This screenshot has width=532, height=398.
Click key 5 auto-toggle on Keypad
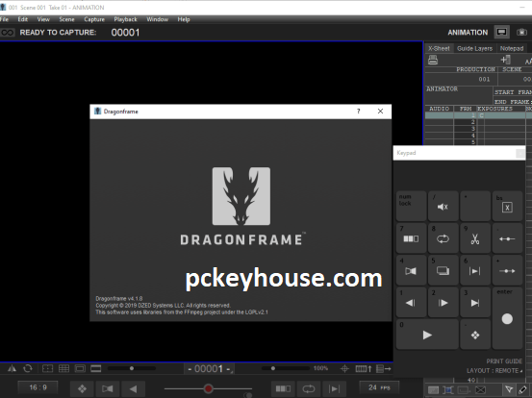pyautogui.click(x=443, y=270)
